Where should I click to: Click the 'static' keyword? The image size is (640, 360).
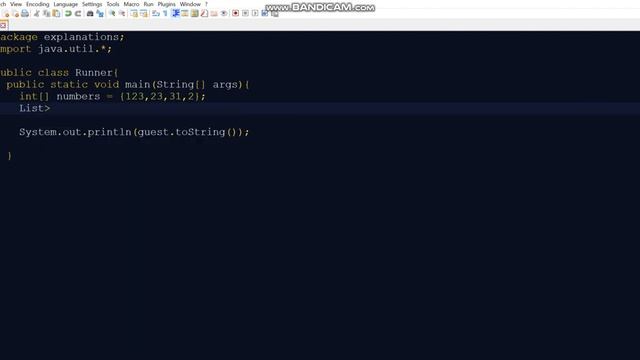69,84
